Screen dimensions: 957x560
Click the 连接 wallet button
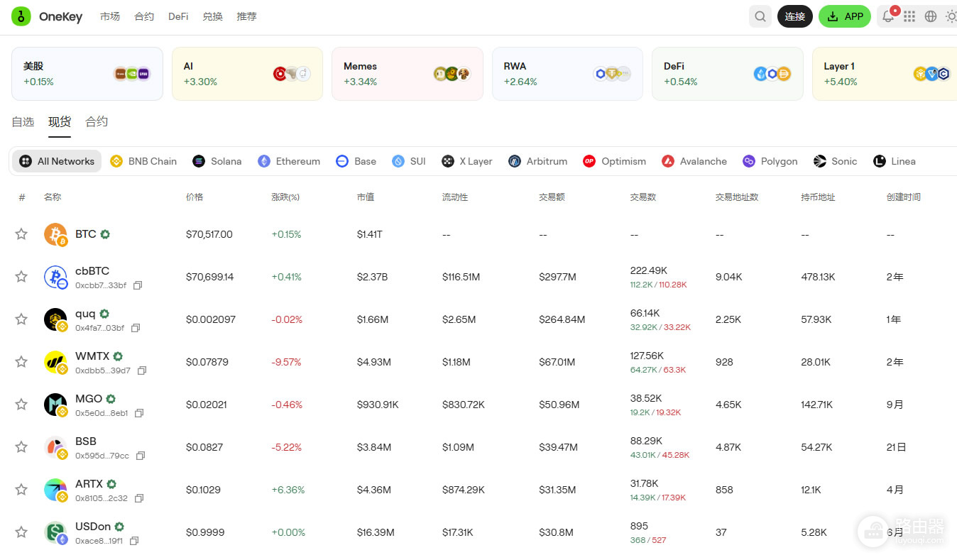795,16
